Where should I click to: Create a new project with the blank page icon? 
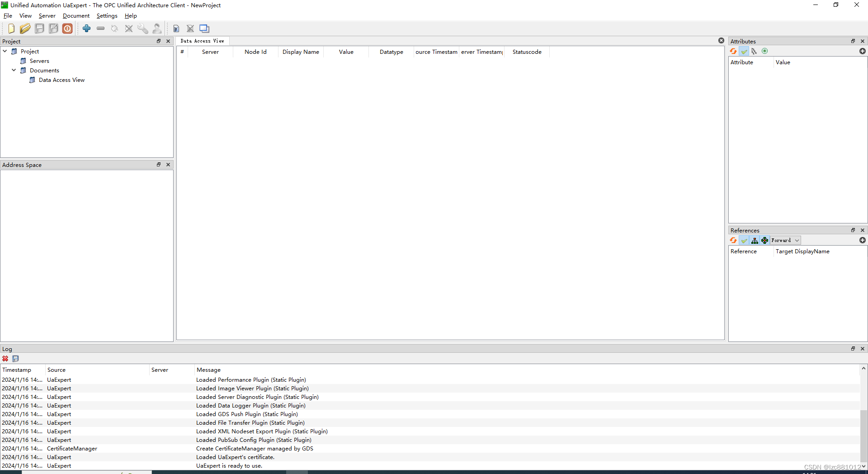(11, 28)
